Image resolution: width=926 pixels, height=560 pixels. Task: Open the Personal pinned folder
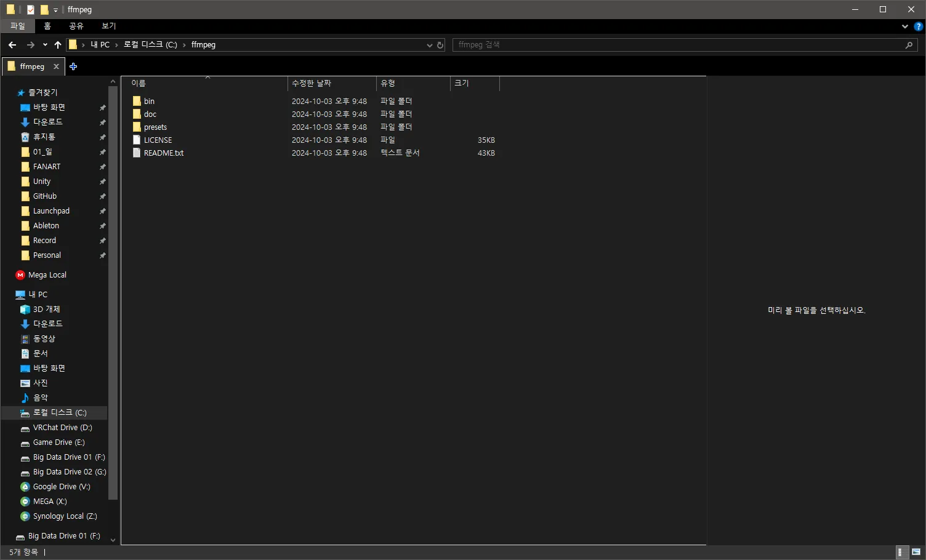pyautogui.click(x=47, y=255)
